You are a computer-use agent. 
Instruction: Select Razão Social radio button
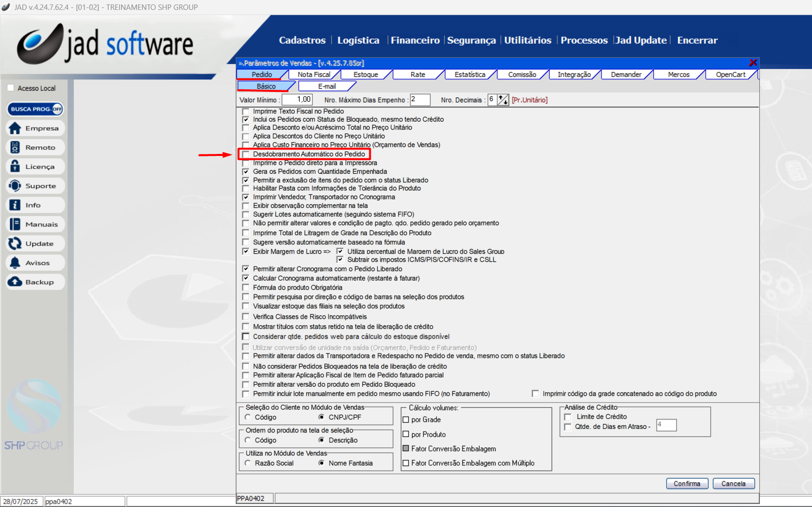pyautogui.click(x=248, y=463)
